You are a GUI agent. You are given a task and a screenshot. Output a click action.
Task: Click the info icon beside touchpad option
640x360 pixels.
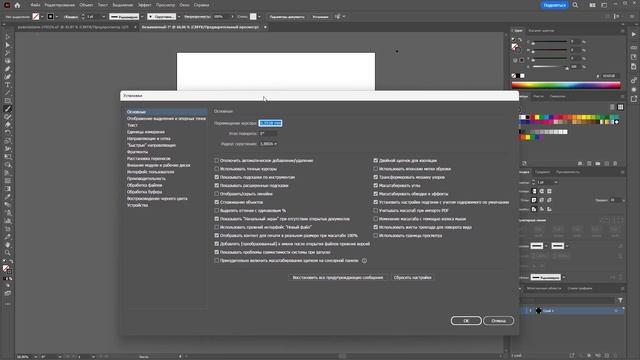(x=364, y=260)
